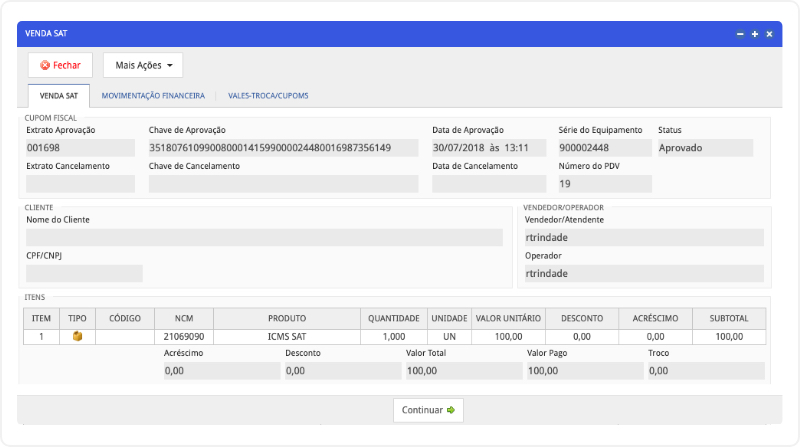Click the Extrato Aprovação field showing 001698
The height and width of the screenshot is (447, 800).
80,148
